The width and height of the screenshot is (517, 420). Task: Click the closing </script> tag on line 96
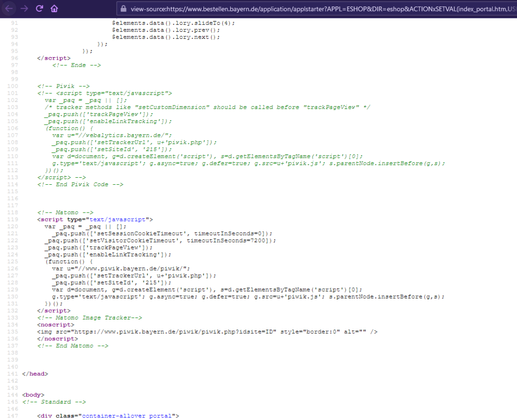(x=54, y=58)
